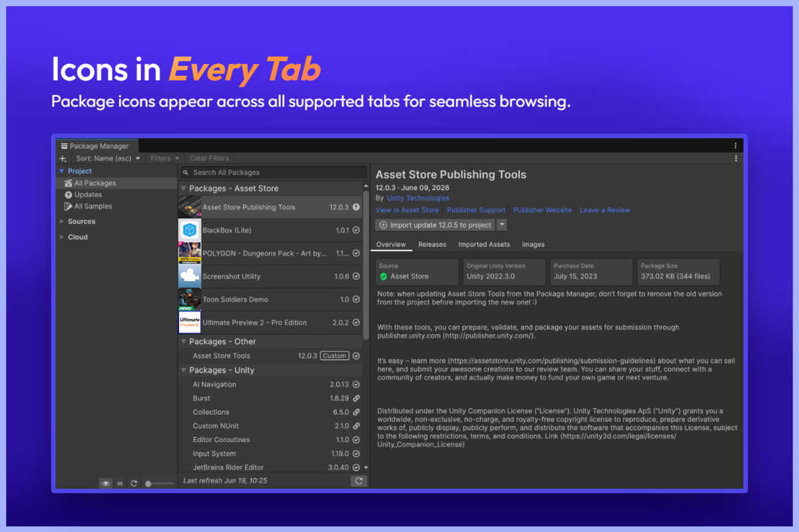Screen dimensions: 799x532
Task: Click the checkmark icon beside JetBrains Rider Editor
Action: tap(356, 467)
